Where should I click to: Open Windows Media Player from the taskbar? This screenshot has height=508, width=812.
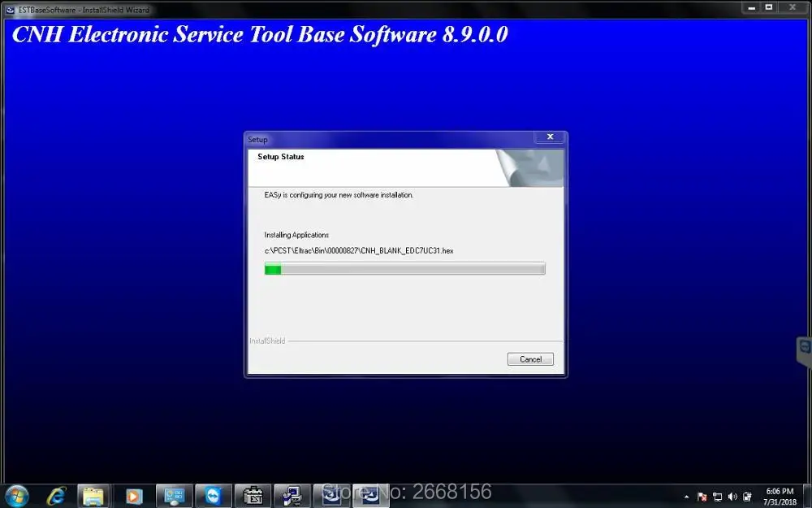(133, 497)
